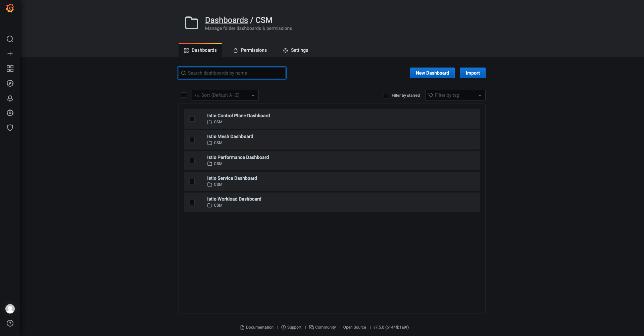Check Istio Mesh Dashboard checkbox
The image size is (644, 336).
[x=192, y=140]
